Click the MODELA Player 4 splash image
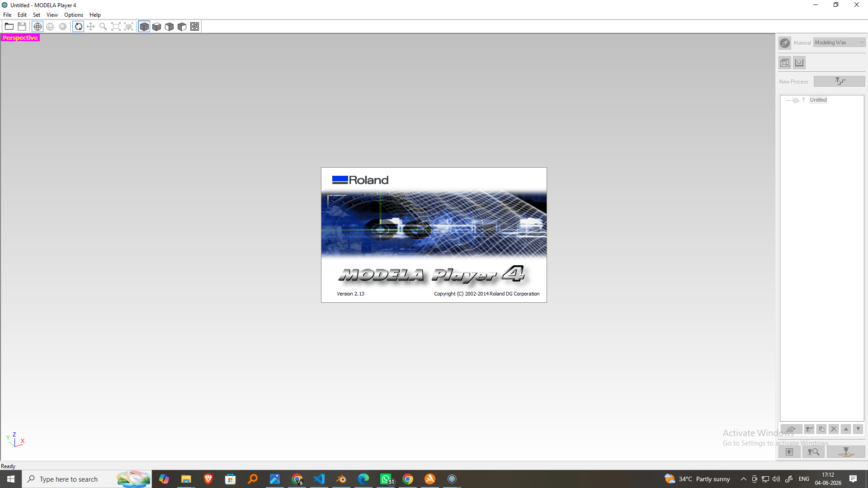The height and width of the screenshot is (488, 868). 434,235
